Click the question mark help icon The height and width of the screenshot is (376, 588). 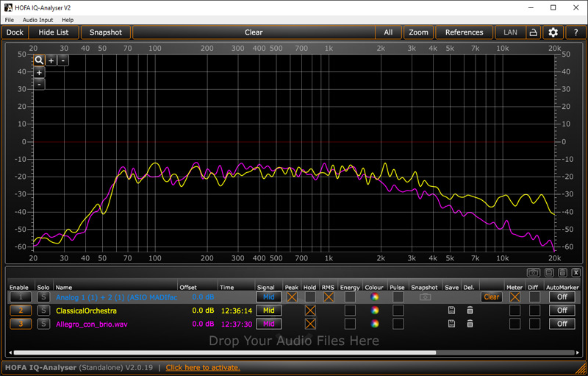(x=575, y=32)
